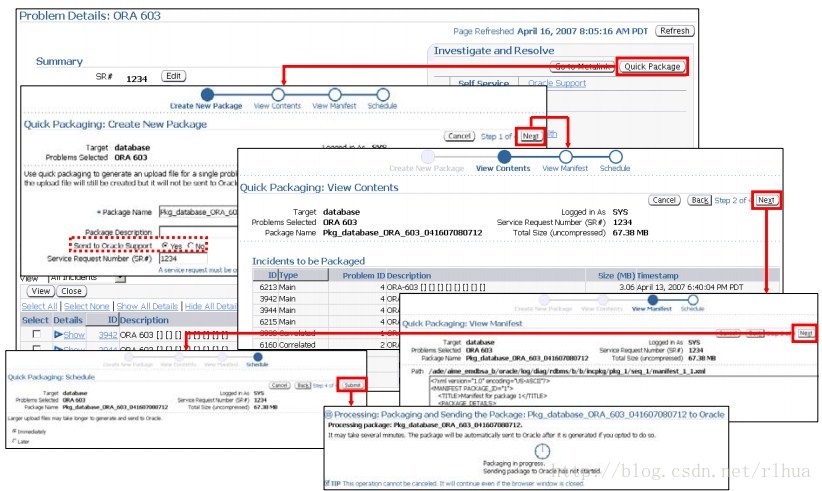Click active View Manifest step circle in manifest wizard
The width and height of the screenshot is (822, 491).
click(x=653, y=300)
